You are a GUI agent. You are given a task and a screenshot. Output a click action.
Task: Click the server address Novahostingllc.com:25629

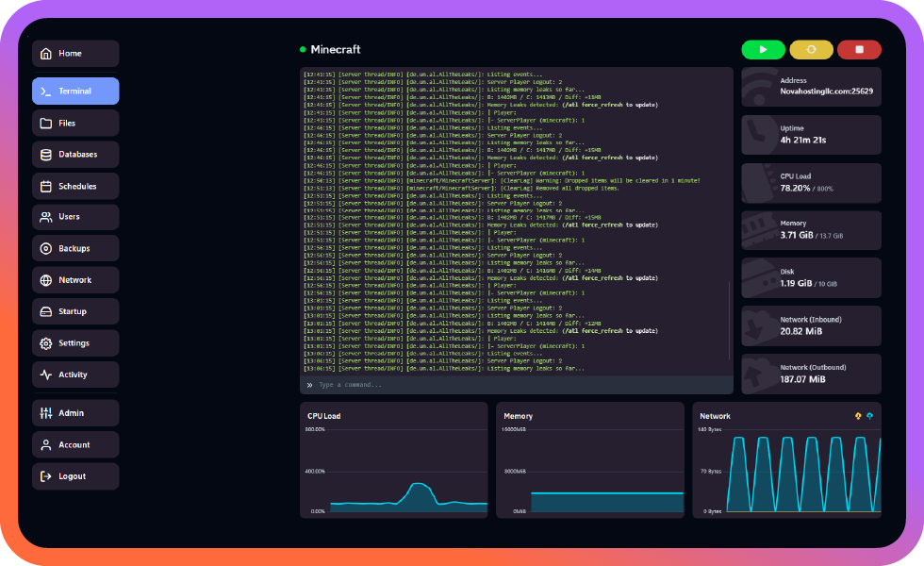(827, 92)
